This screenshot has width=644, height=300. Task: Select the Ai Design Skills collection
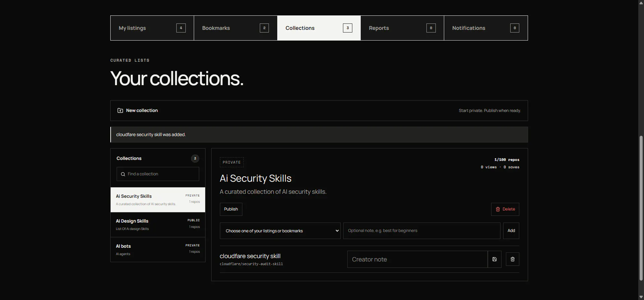(158, 225)
